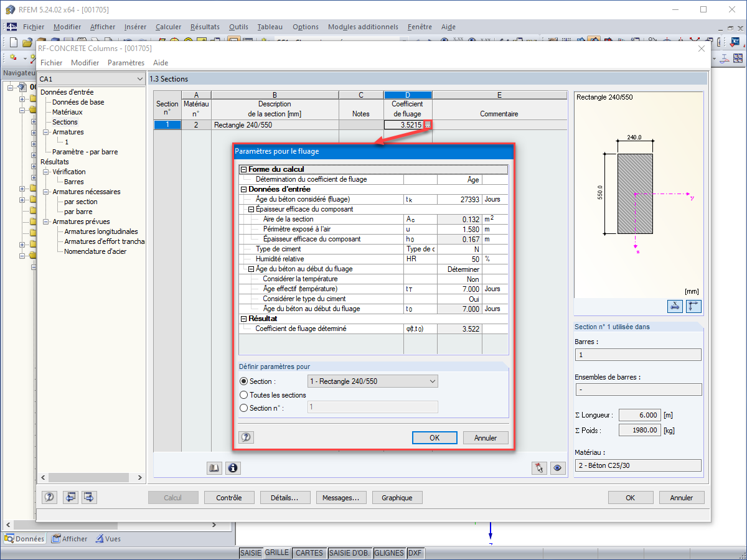Select the Section n° radio button
This screenshot has height=560, width=747.
[244, 408]
